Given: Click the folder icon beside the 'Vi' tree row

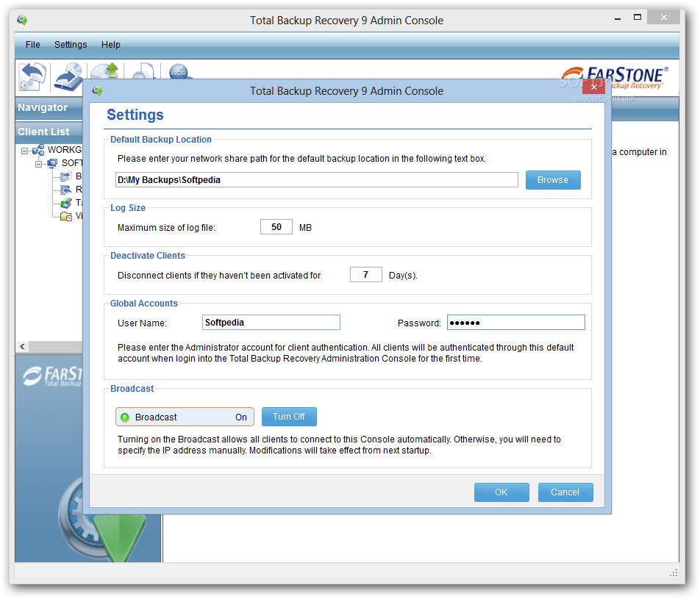Looking at the screenshot, I should tap(66, 217).
